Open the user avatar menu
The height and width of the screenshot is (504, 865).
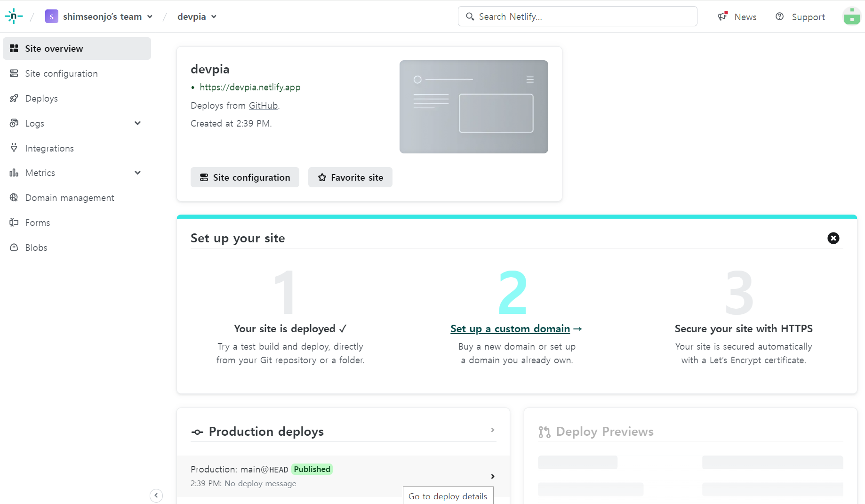coord(851,16)
